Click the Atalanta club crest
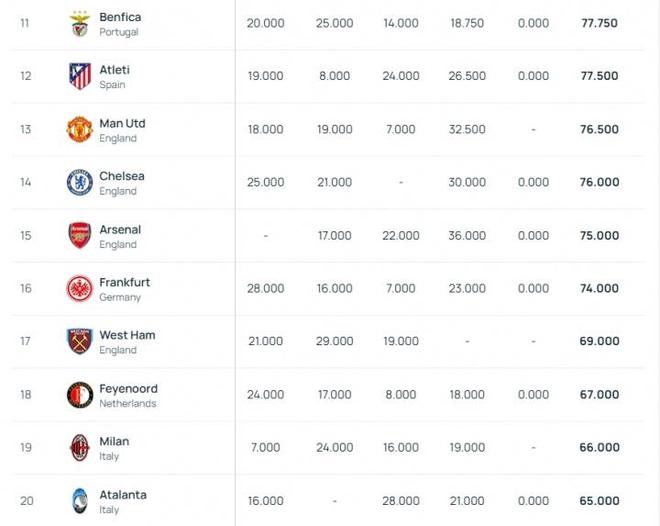Viewport: 660px width, 526px height. tap(80, 501)
